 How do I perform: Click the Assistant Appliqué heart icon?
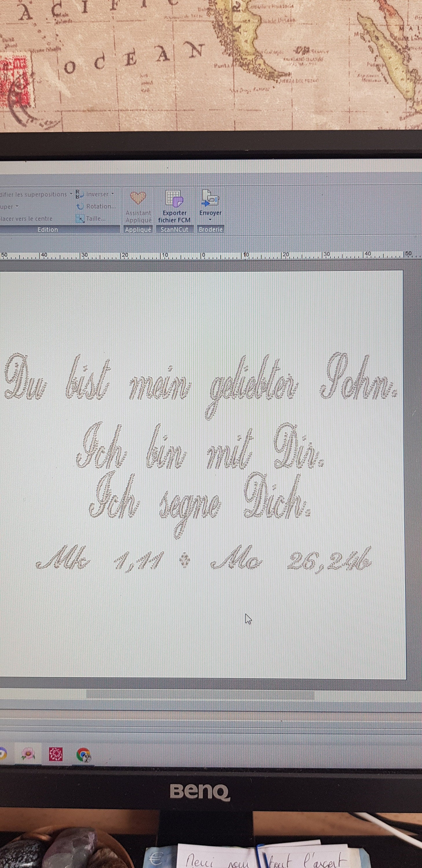coord(138,198)
